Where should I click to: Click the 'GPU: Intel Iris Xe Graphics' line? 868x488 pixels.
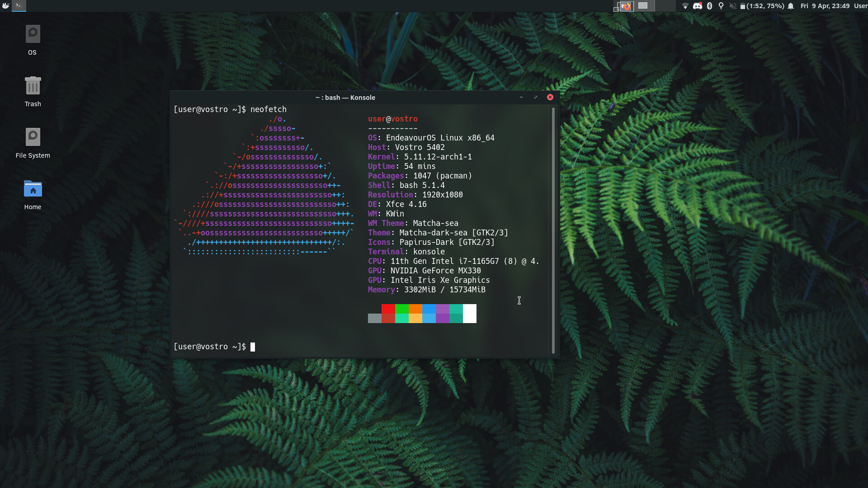(429, 280)
